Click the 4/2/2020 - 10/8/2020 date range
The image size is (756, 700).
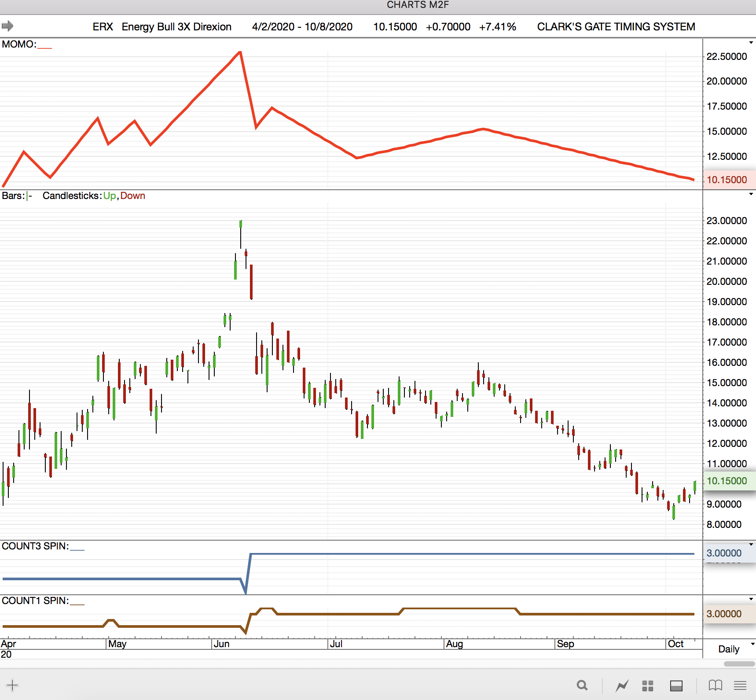[302, 27]
